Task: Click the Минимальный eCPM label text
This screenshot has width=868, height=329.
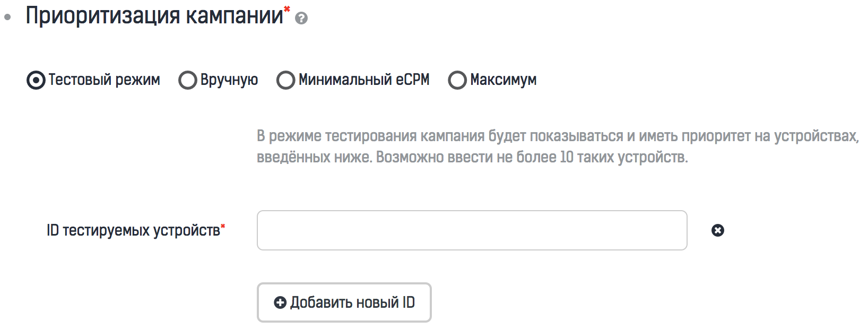Action: [x=364, y=80]
